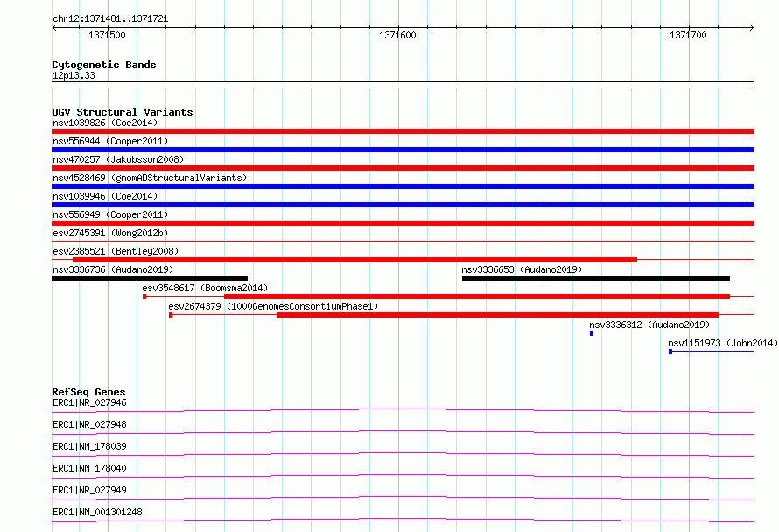Click the Cytogenetic Bands track title
Image resolution: width=779 pixels, height=532 pixels.
(104, 65)
